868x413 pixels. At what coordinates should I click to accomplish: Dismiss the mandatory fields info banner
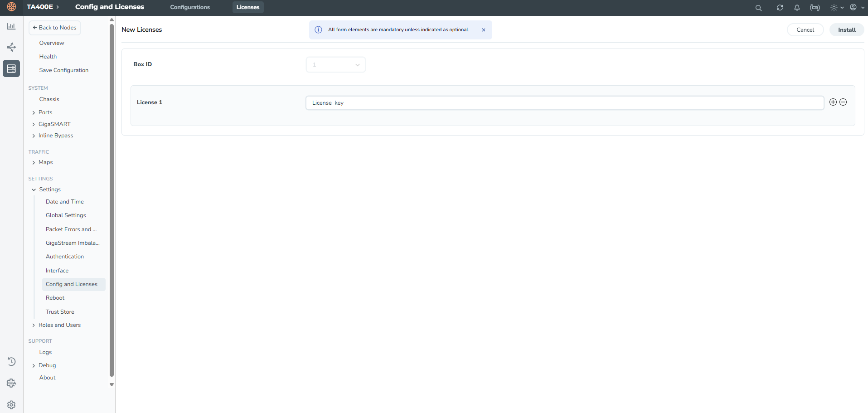click(484, 30)
